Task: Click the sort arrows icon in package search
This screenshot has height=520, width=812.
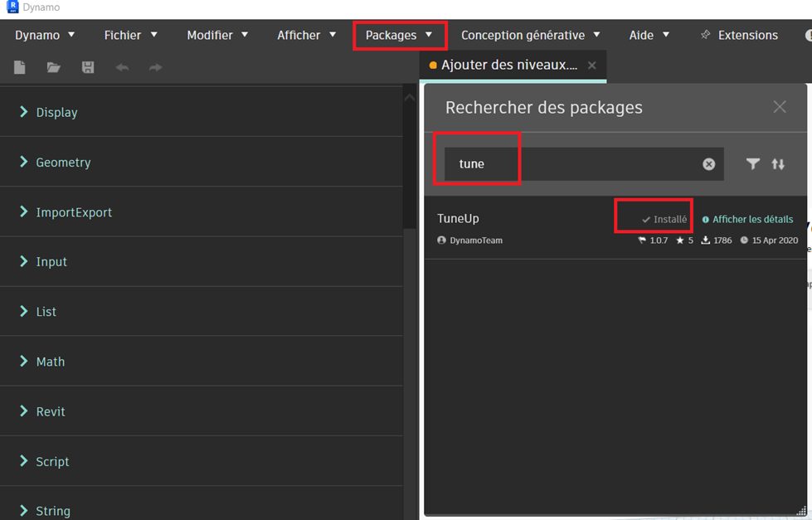Action: click(x=778, y=164)
